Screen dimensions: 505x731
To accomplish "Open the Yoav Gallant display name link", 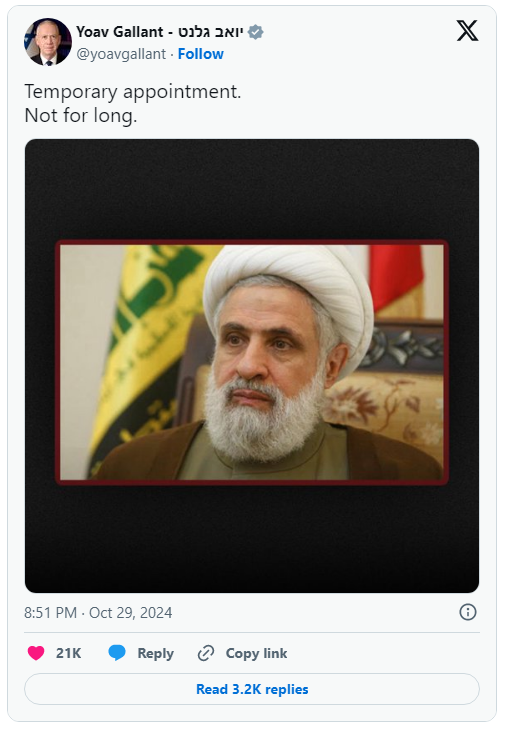I will click(x=119, y=32).
